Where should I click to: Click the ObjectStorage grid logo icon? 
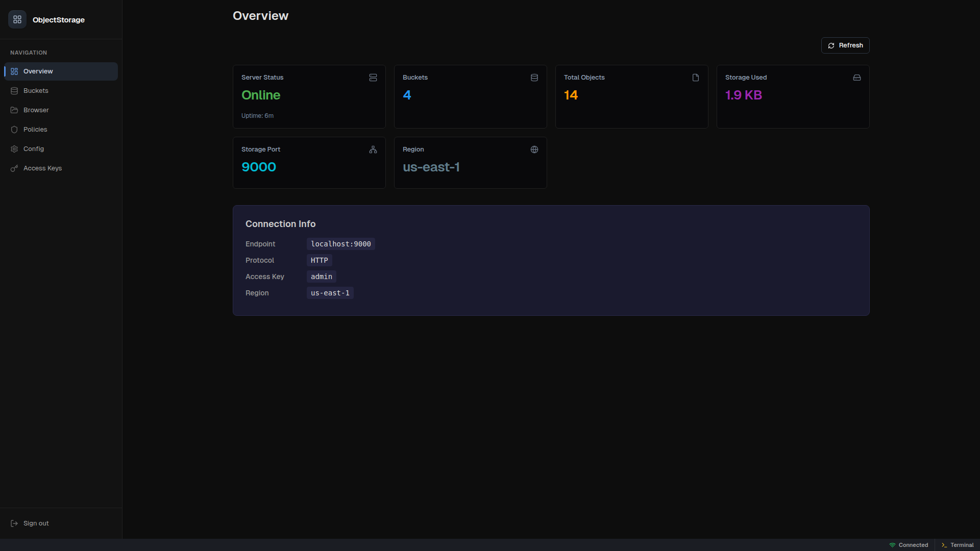tap(17, 19)
